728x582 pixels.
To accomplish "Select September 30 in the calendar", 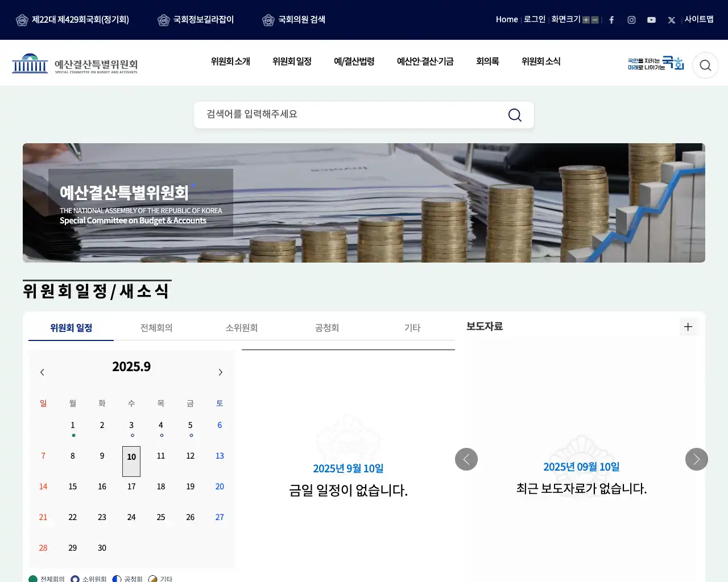I will [x=102, y=548].
